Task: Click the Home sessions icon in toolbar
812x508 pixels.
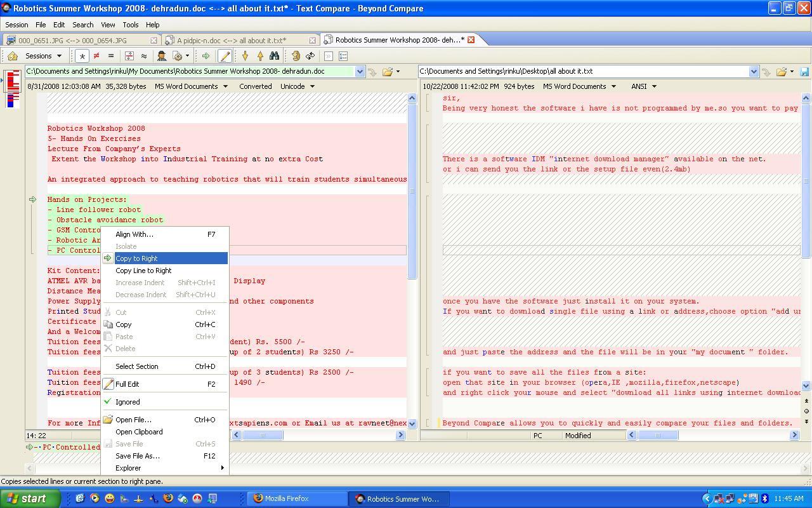Action: coord(13,56)
